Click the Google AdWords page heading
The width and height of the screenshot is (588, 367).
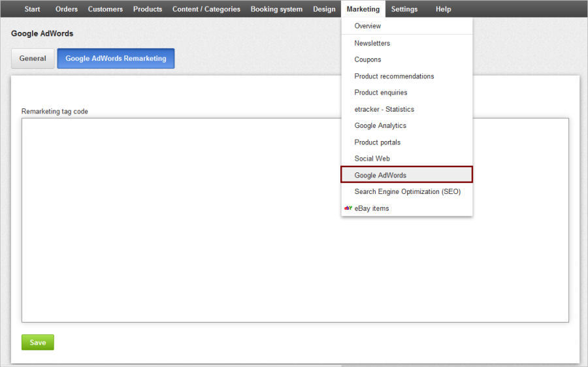click(x=42, y=33)
